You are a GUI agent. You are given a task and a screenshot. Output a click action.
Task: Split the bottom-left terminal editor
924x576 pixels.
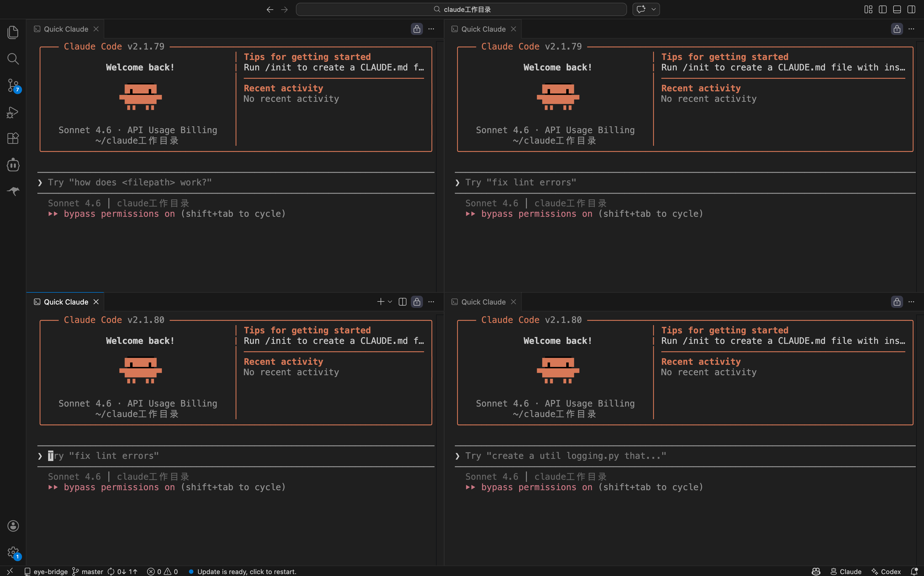coord(402,302)
